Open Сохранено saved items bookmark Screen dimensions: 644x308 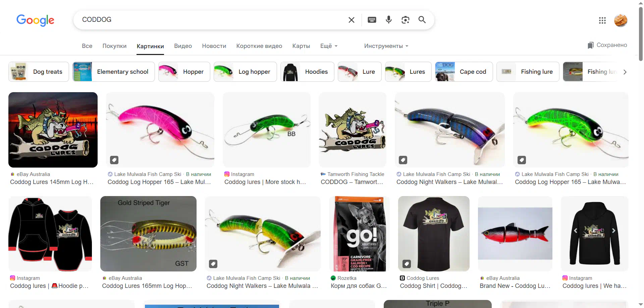click(x=607, y=45)
